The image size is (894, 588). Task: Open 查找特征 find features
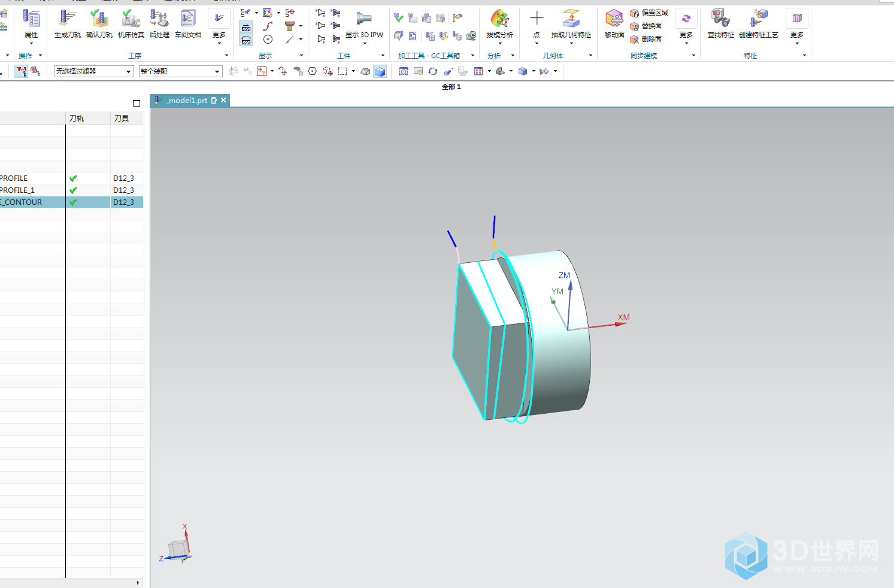[721, 24]
